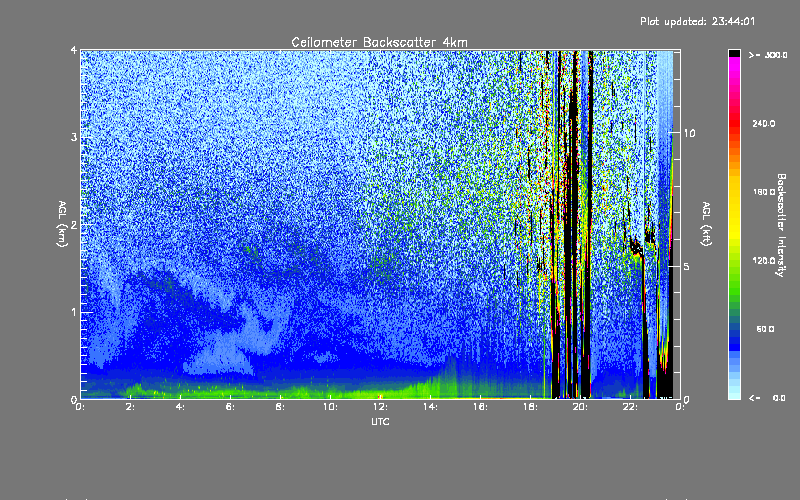Click the '14:' tick label on UTC axis
This screenshot has height=500, width=800.
click(x=430, y=407)
